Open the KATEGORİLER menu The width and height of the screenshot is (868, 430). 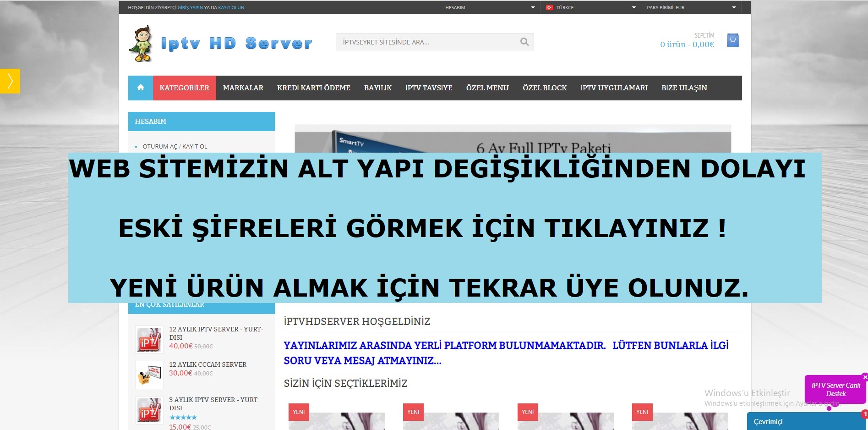tap(184, 88)
